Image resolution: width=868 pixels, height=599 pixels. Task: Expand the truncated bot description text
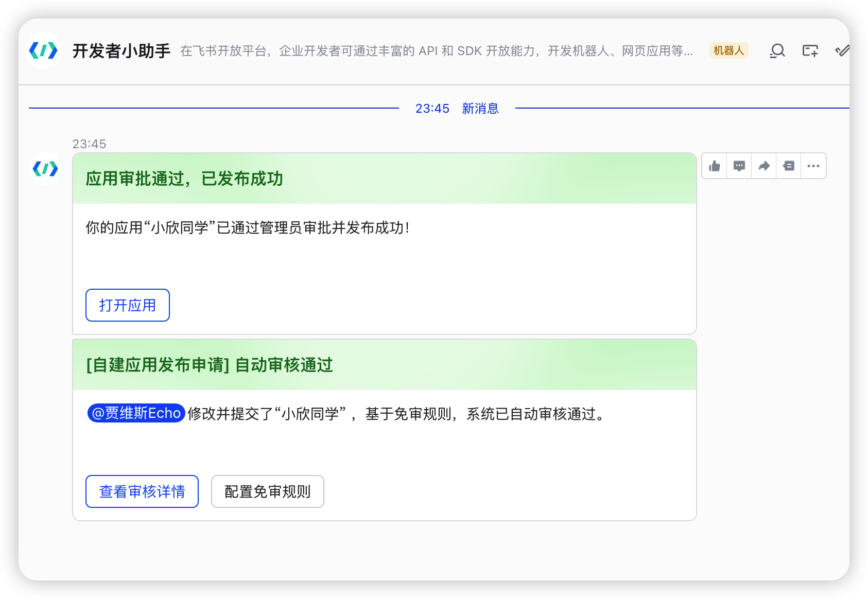436,51
